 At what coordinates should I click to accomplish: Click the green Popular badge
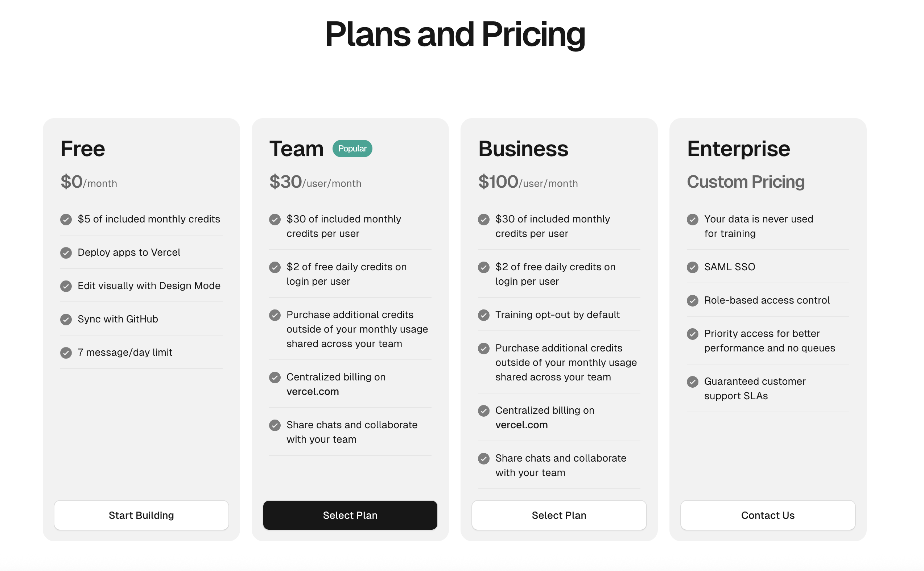[352, 149]
